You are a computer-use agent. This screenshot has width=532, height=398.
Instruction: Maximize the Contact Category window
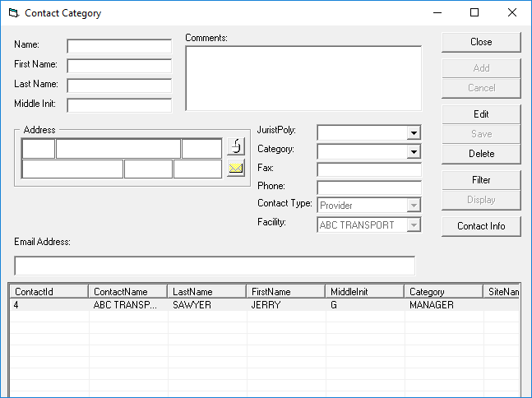tap(474, 12)
